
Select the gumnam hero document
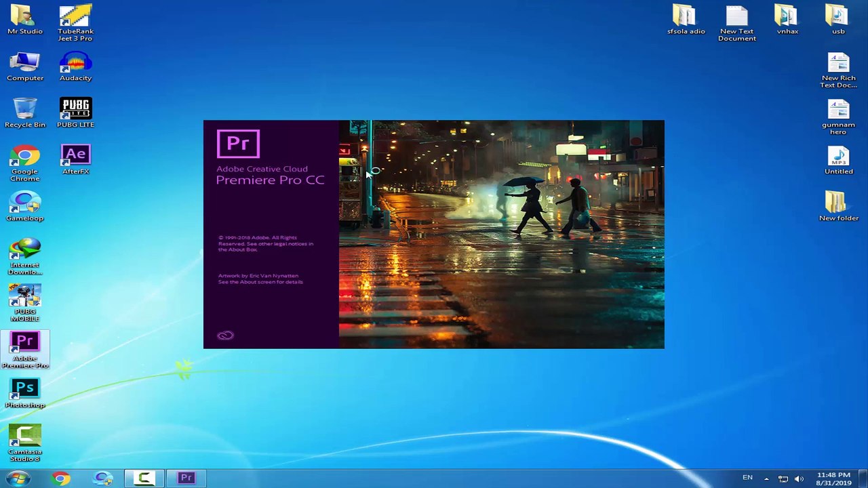[x=838, y=117]
